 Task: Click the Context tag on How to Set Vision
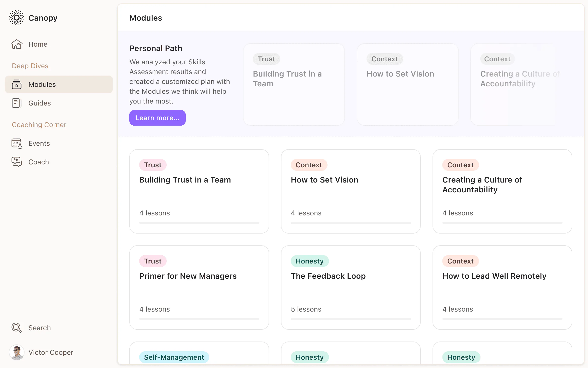(x=308, y=165)
